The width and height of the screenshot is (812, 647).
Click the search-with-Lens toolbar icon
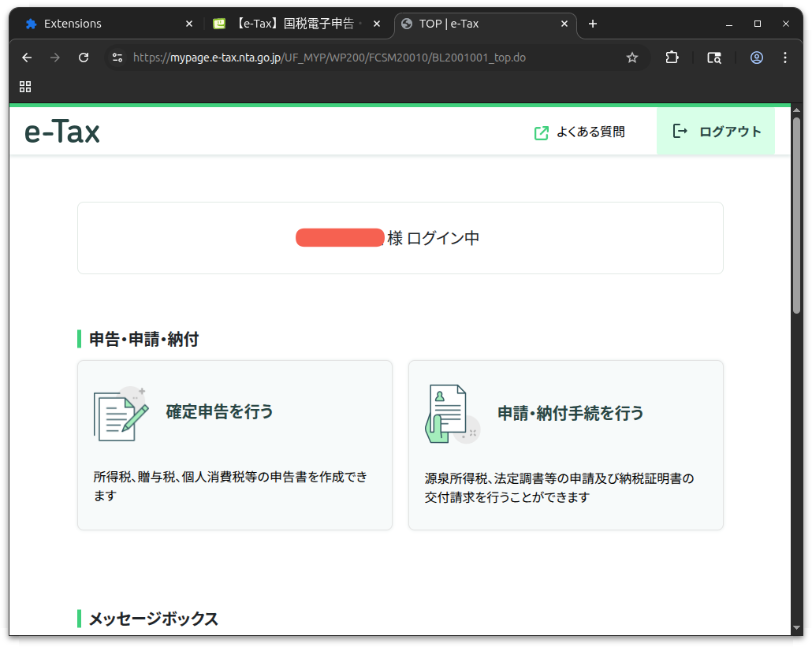pyautogui.click(x=714, y=58)
